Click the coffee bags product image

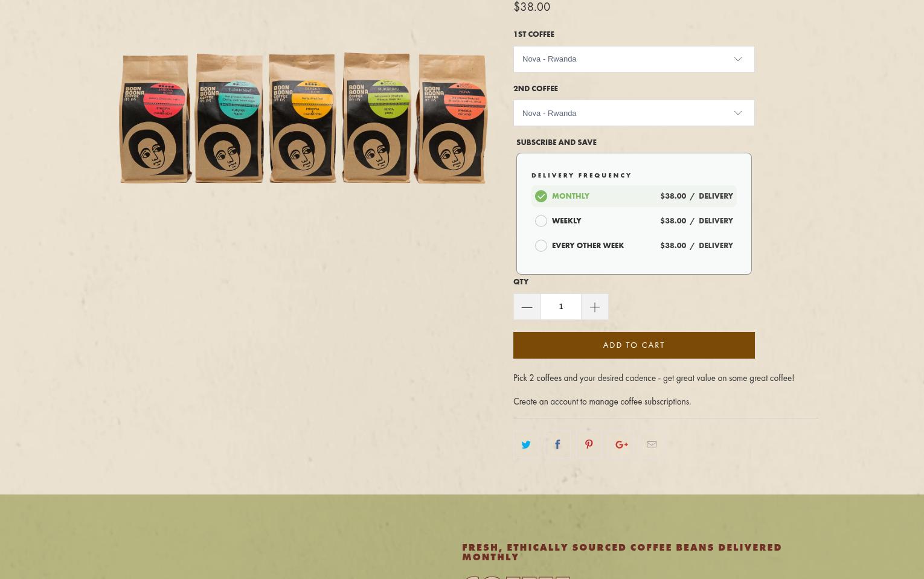tap(303, 118)
